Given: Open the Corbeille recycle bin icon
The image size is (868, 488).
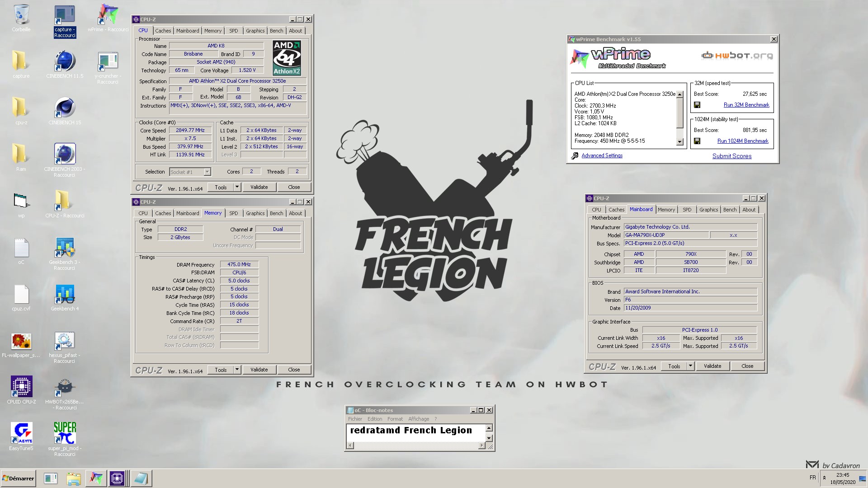Looking at the screenshot, I should pos(21,19).
